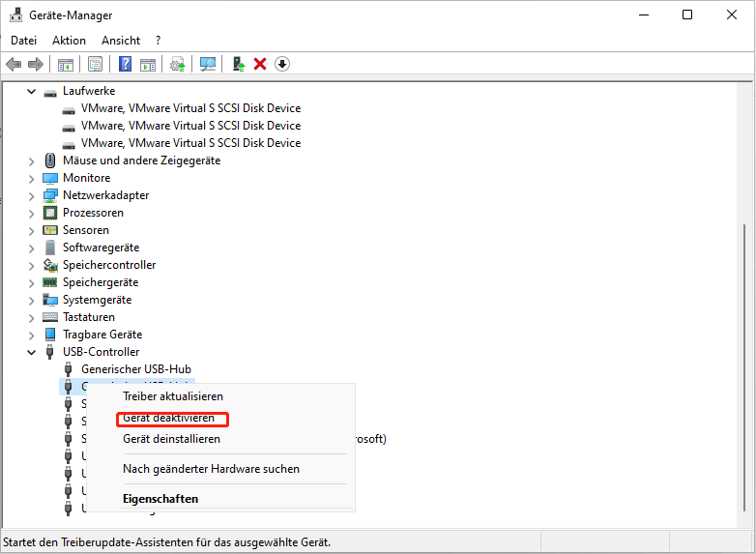The image size is (756, 554).
Task: Open the Datei menu
Action: tap(23, 41)
